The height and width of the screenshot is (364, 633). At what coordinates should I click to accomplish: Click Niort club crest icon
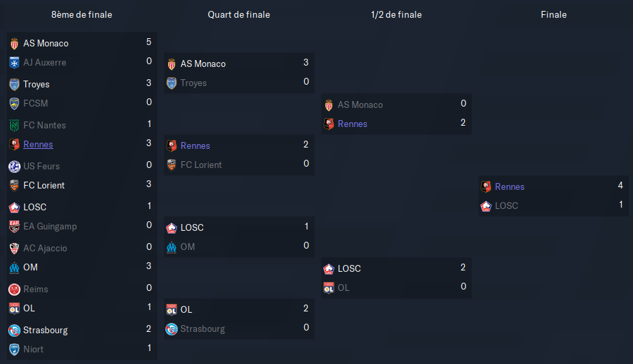click(14, 350)
